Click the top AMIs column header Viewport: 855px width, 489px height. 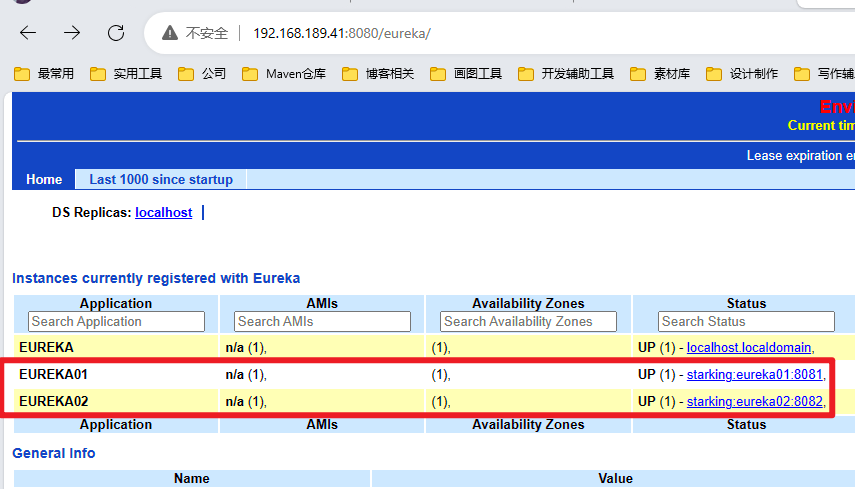(322, 303)
